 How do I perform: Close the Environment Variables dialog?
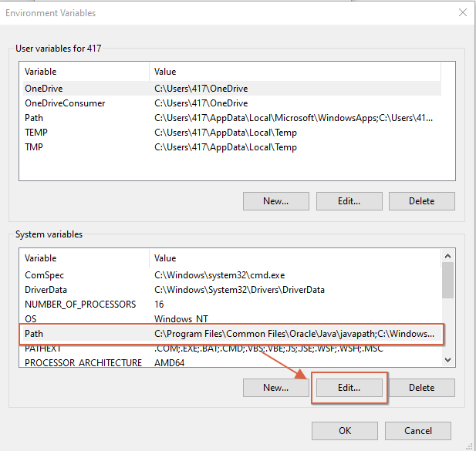(x=462, y=12)
